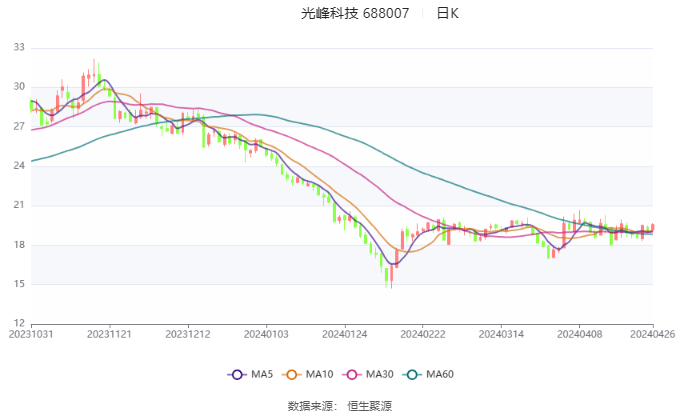680x413 pixels.
Task: Click y-axis value 30
Action: 19,87
